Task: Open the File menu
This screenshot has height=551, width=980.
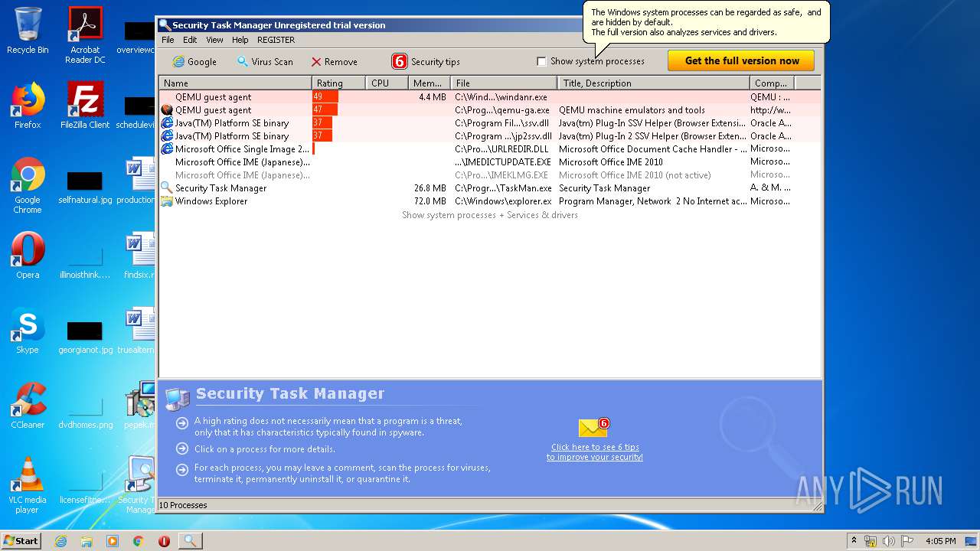Action: pyautogui.click(x=168, y=40)
